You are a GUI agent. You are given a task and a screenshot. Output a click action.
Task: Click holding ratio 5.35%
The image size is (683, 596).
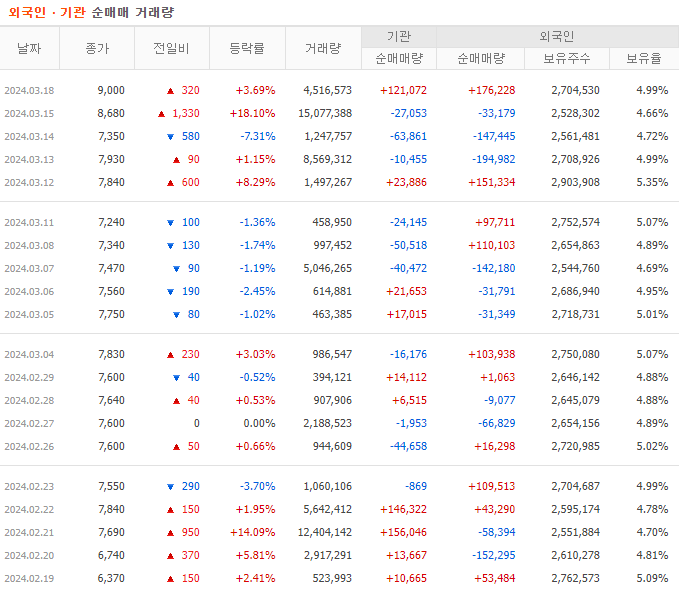(x=652, y=182)
